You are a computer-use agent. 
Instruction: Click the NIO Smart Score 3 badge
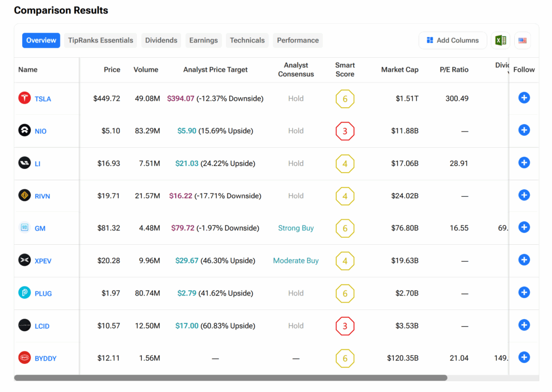345,131
